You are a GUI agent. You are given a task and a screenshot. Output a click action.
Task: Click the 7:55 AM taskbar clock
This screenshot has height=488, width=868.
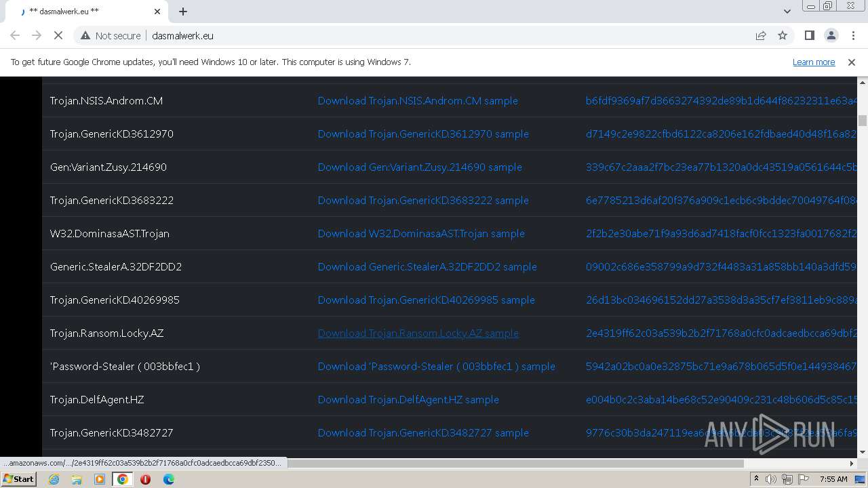833,479
